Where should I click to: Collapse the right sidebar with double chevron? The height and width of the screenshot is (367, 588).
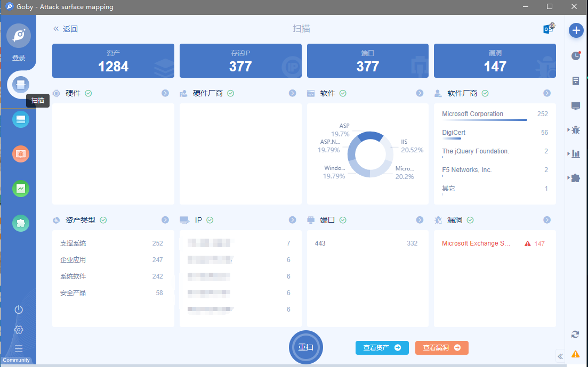[560, 356]
